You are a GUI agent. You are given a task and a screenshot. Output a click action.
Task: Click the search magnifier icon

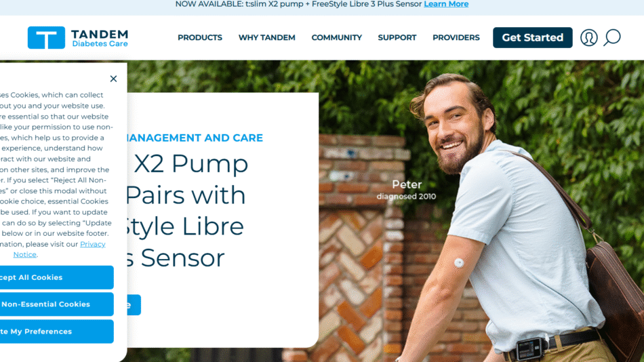click(x=611, y=37)
